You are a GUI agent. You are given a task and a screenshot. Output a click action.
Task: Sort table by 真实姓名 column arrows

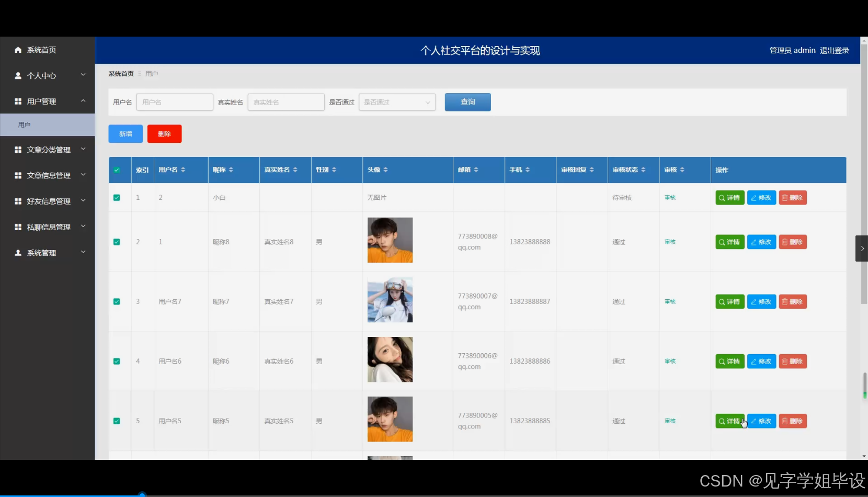[295, 170]
